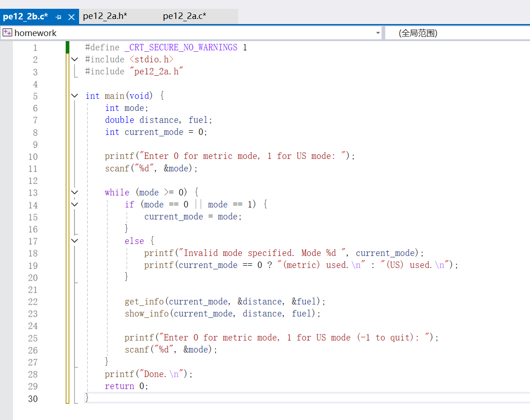Click the homework project icon
Image resolution: width=530 pixels, height=420 pixels.
[x=7, y=33]
